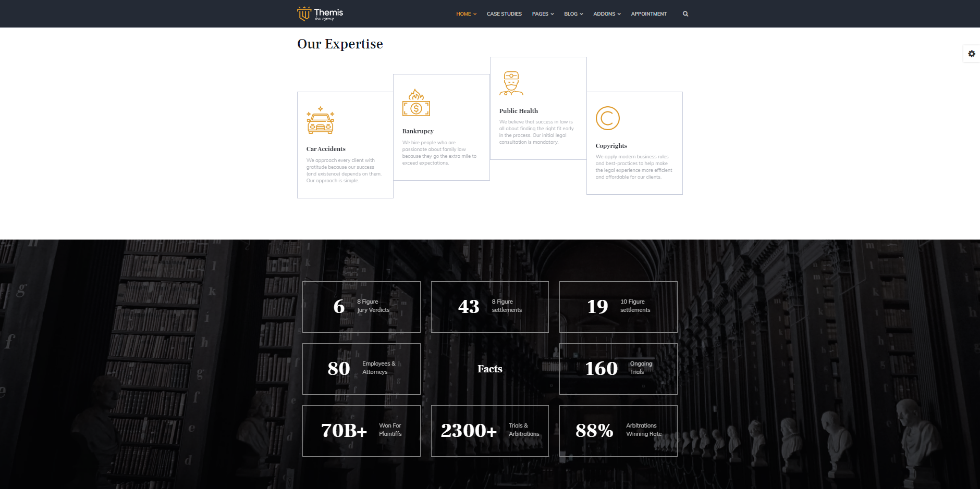
Task: Expand the HOME dropdown menu
Action: click(466, 14)
